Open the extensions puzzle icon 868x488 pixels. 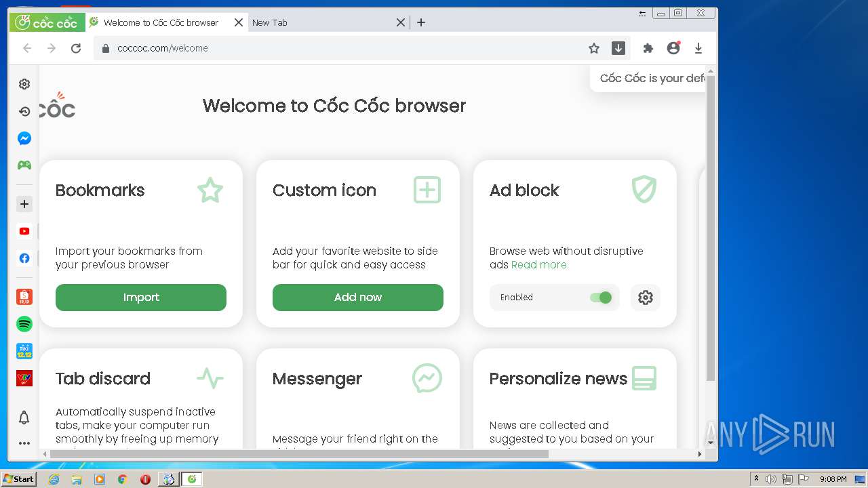click(648, 48)
